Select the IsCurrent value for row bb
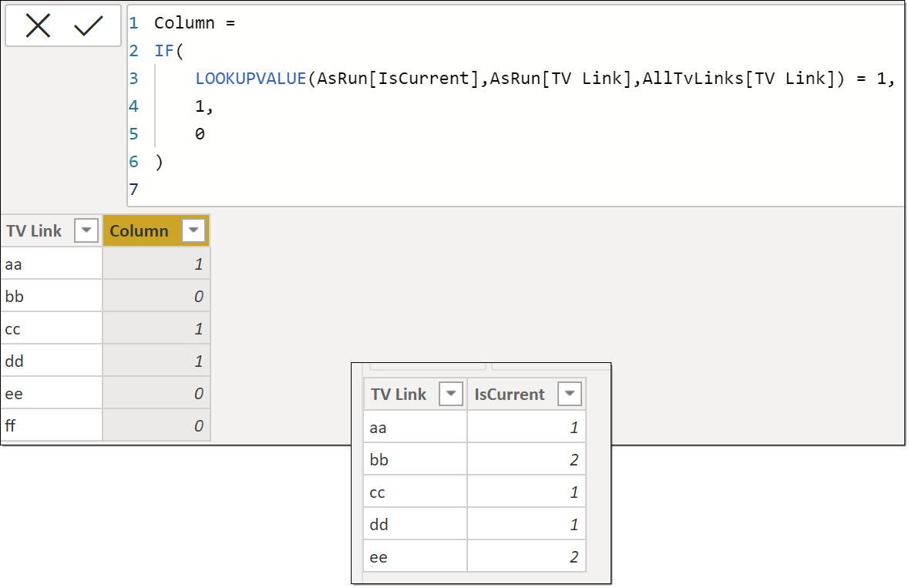This screenshot has width=909, height=588. point(527,460)
